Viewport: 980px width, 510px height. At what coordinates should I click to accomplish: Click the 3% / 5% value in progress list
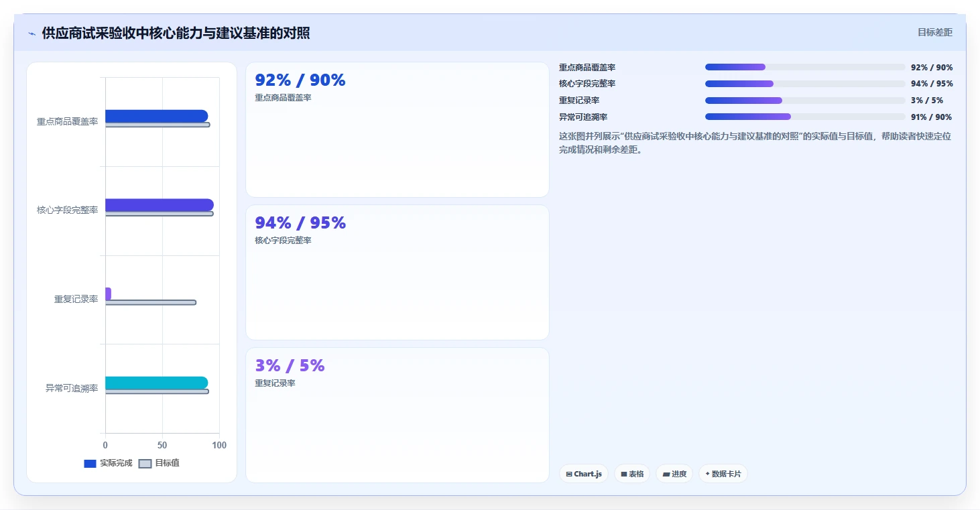927,101
